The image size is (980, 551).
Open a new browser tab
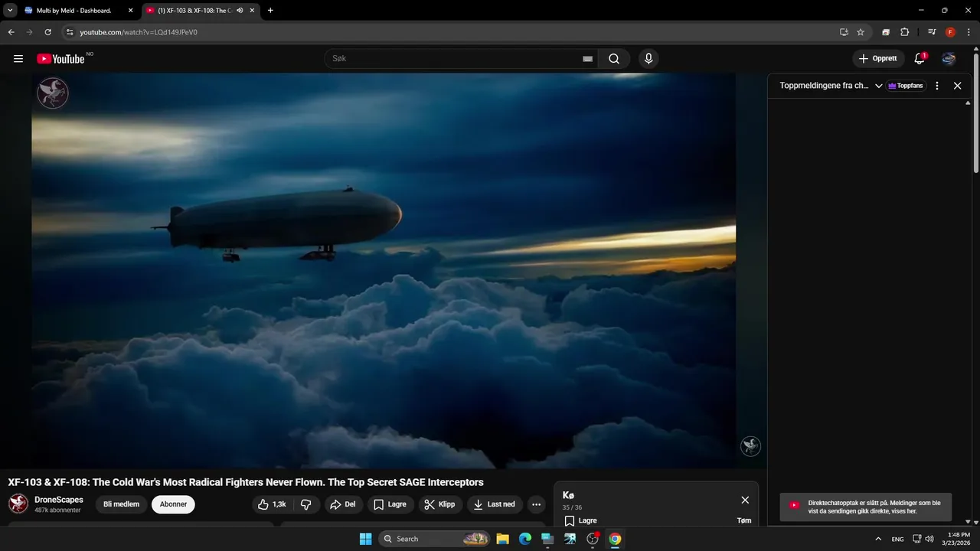coord(270,11)
